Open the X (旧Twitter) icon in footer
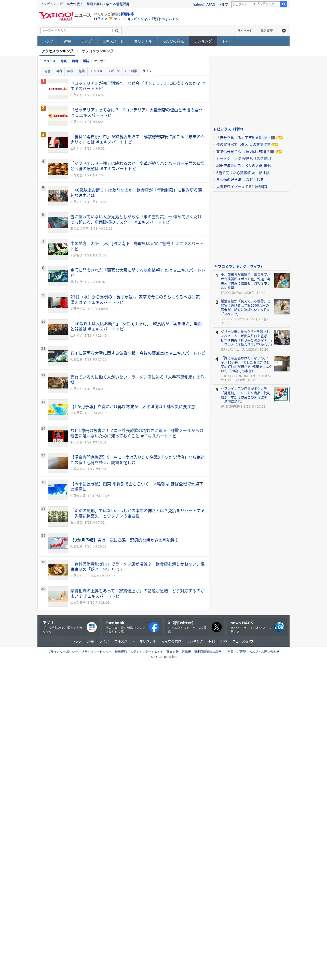 click(217, 627)
